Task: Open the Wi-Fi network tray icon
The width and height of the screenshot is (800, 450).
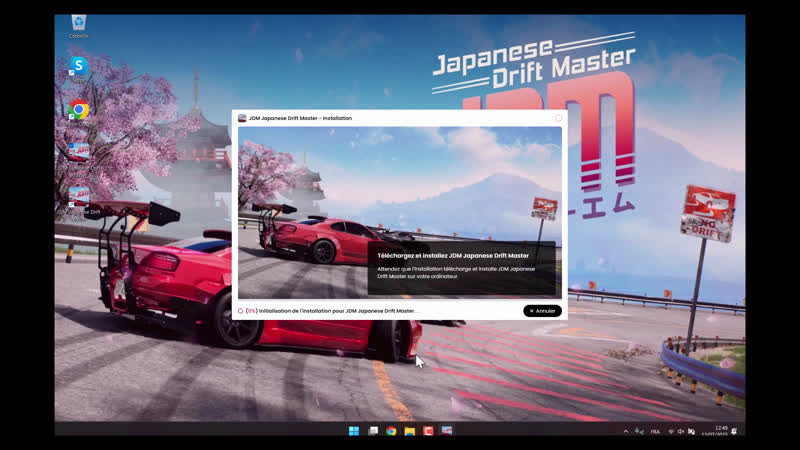Action: click(671, 432)
